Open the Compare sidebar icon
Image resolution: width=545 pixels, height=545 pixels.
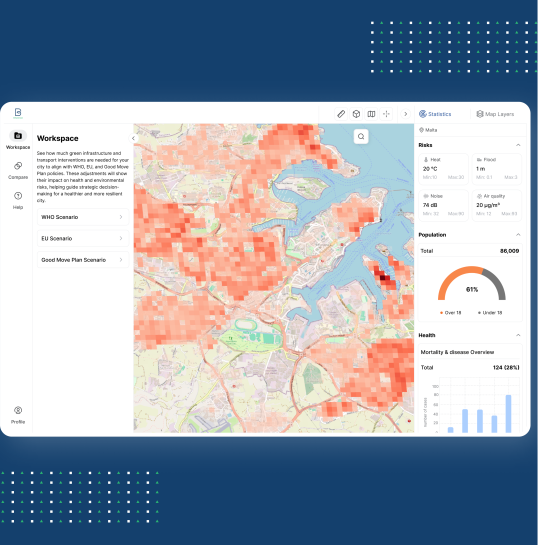coord(18,170)
